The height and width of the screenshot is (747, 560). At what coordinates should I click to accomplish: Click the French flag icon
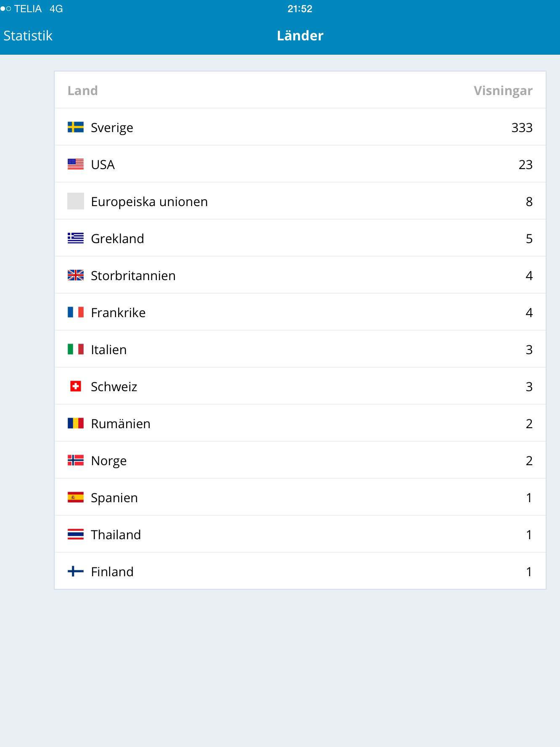[x=76, y=312]
